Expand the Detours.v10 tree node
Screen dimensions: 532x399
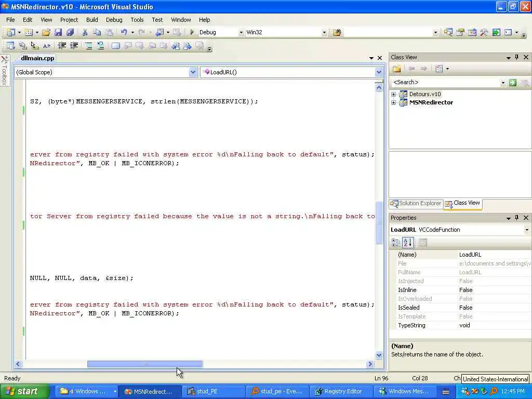click(393, 94)
